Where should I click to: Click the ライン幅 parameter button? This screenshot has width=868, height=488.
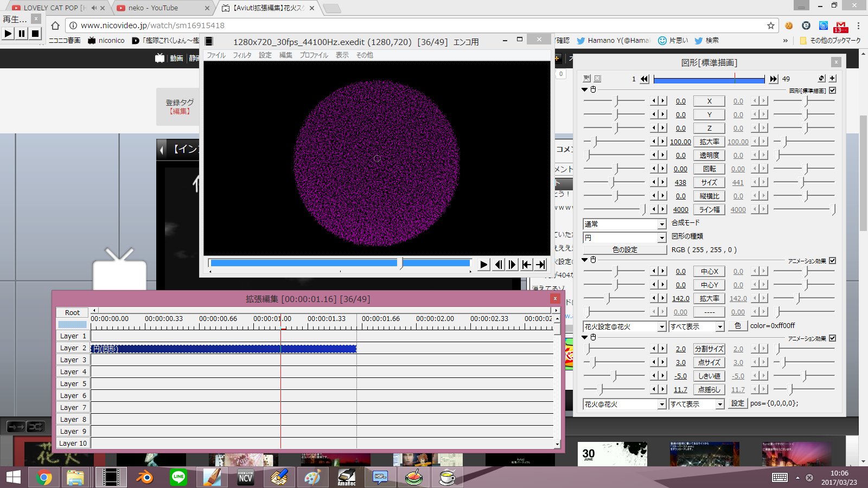(x=709, y=209)
